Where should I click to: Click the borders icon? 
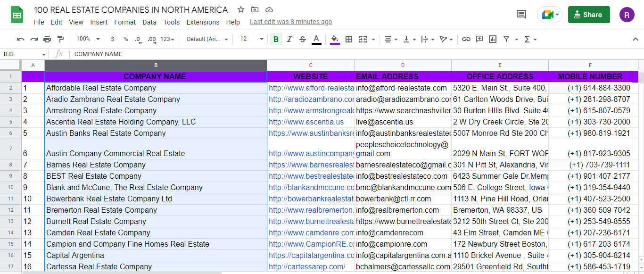(349, 39)
